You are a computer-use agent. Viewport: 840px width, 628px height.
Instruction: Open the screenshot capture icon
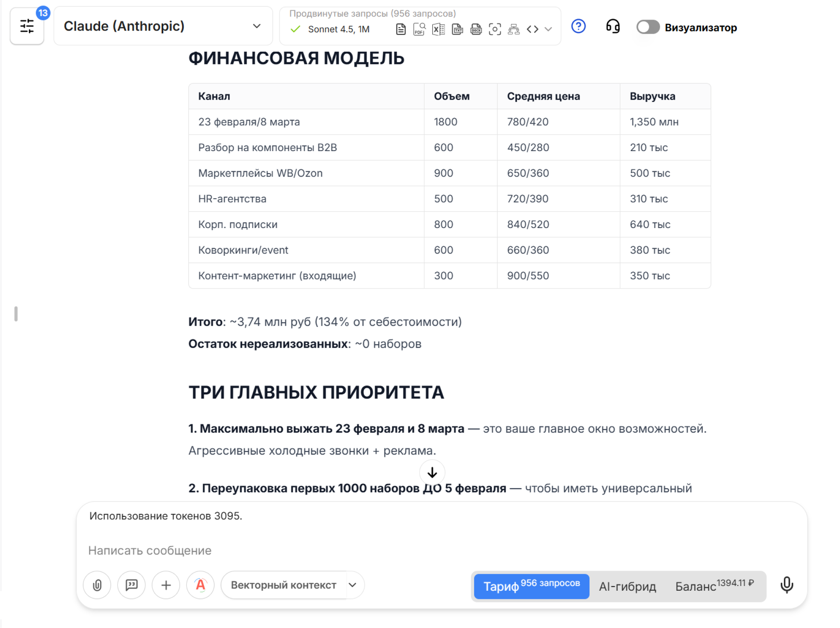[x=495, y=29]
